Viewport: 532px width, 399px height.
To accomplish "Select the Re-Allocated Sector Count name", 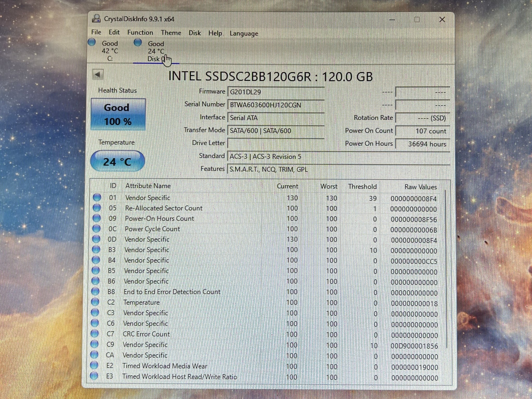I will [164, 208].
